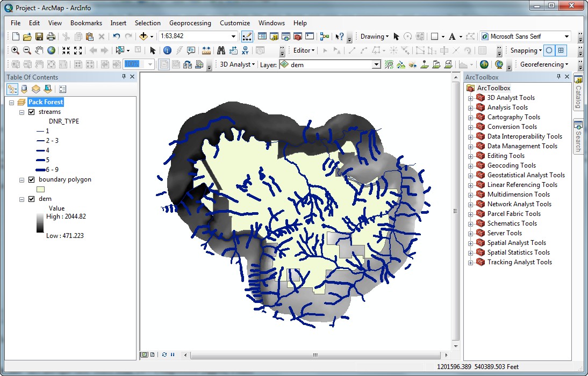Open the Bookmarks menu

coord(86,23)
